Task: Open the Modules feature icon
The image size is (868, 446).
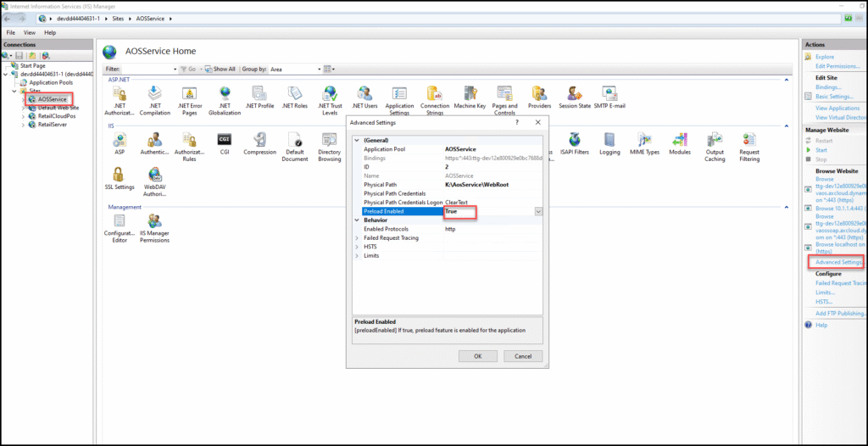Action: (679, 143)
